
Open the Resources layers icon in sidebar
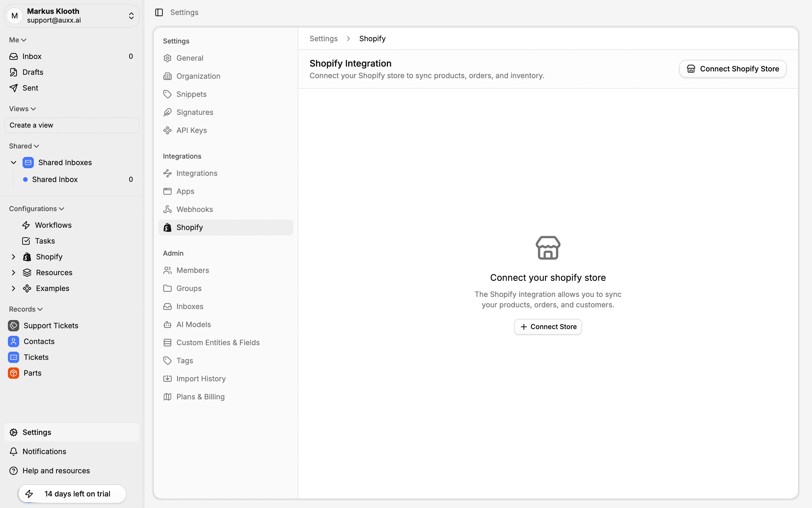click(x=27, y=272)
